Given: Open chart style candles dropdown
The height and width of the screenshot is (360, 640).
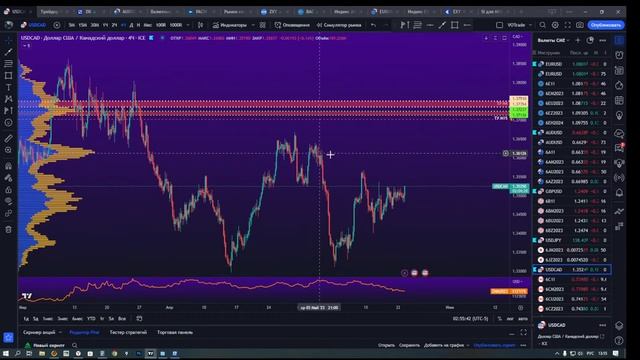Looking at the screenshot, I should pyautogui.click(x=200, y=25).
